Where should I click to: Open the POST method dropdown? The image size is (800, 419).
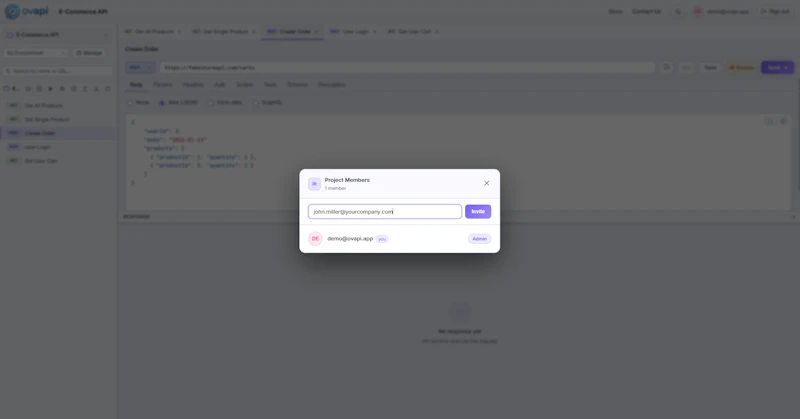pyautogui.click(x=140, y=67)
